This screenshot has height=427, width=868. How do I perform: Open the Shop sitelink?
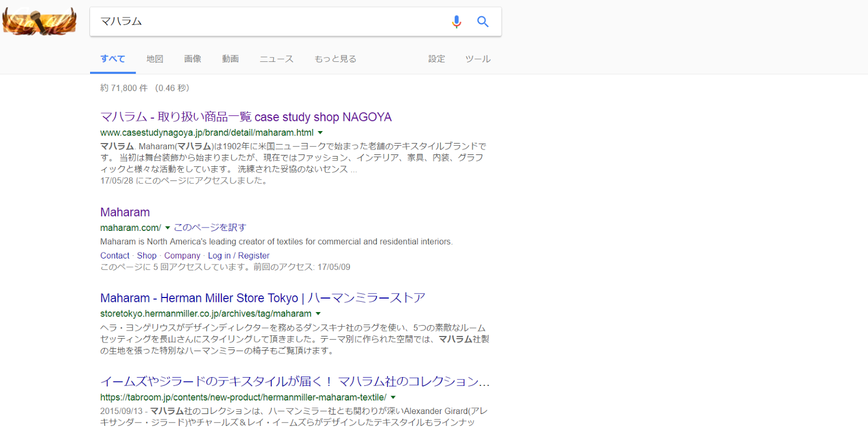click(146, 256)
